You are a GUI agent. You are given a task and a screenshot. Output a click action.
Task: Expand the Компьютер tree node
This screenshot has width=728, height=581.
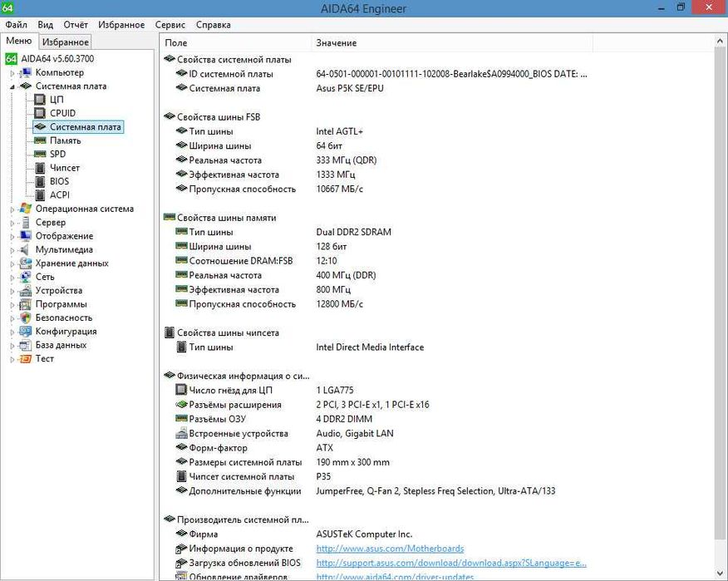point(12,73)
